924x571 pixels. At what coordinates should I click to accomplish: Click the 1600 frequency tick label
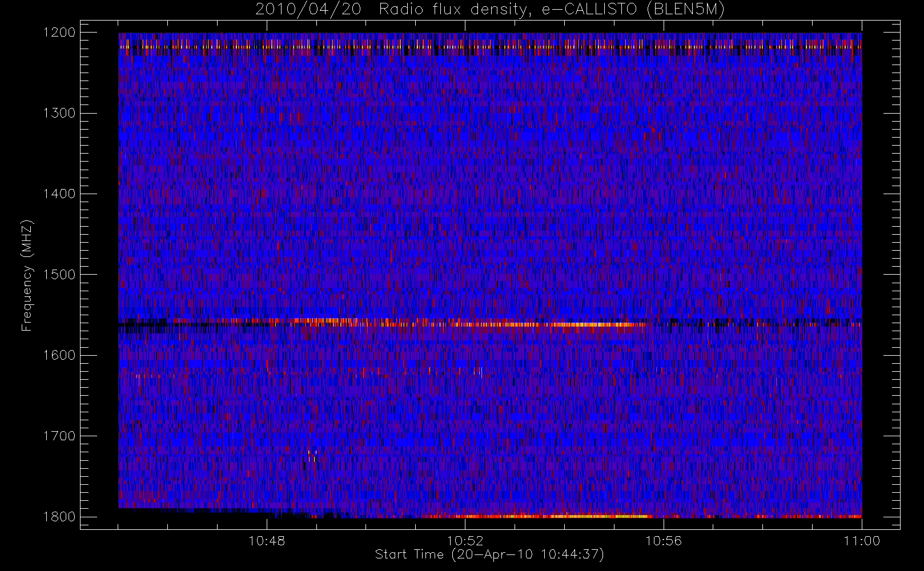[59, 355]
